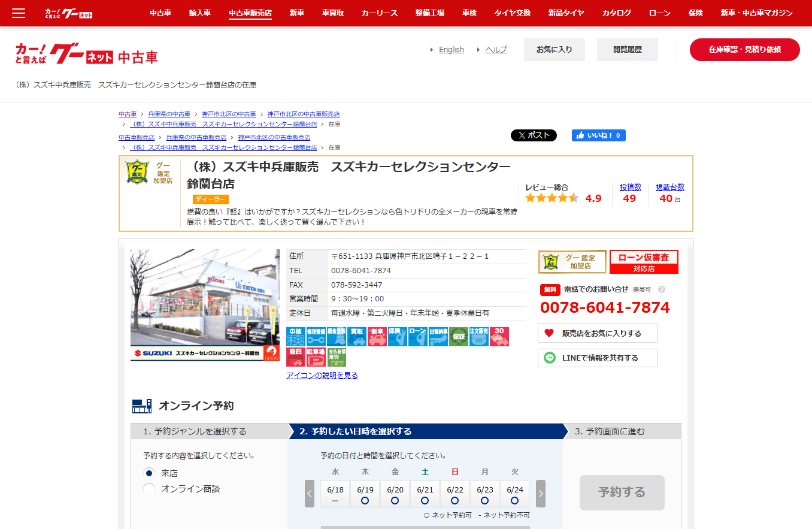Click the 在庫確認・見積り依頼 button

(745, 50)
